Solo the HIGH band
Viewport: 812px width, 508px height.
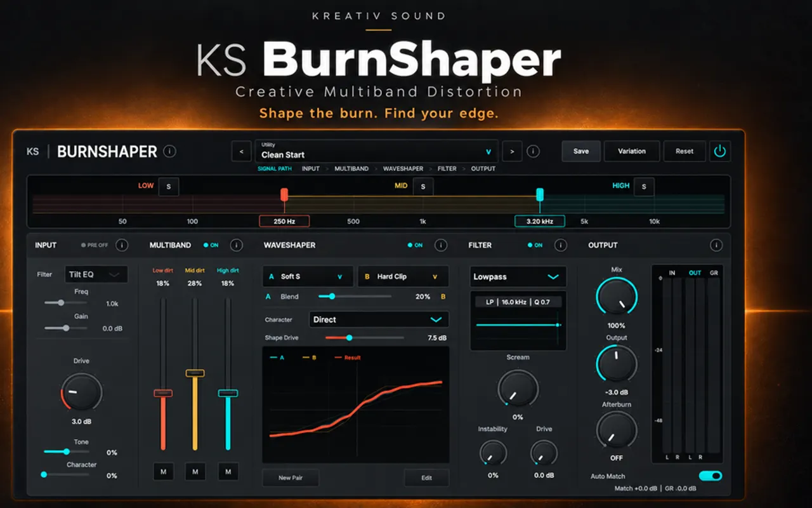click(x=644, y=187)
